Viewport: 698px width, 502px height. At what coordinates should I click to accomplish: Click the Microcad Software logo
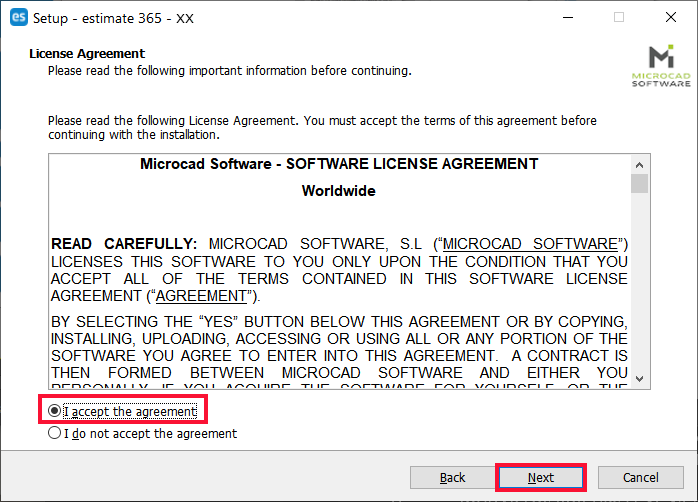[x=661, y=65]
